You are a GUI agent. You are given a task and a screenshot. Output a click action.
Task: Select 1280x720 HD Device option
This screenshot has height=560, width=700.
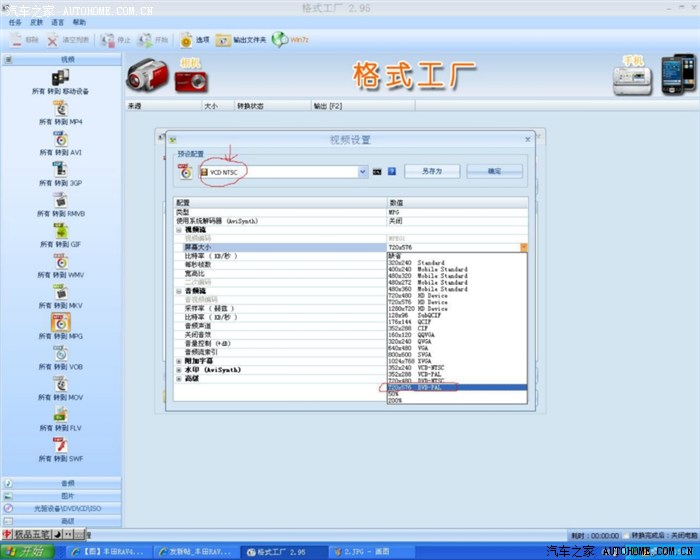(x=457, y=309)
